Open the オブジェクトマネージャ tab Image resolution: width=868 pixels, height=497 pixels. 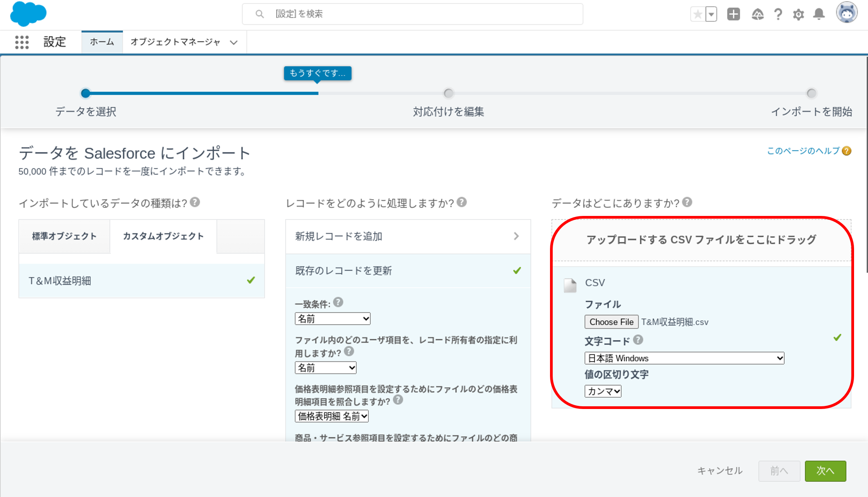175,42
